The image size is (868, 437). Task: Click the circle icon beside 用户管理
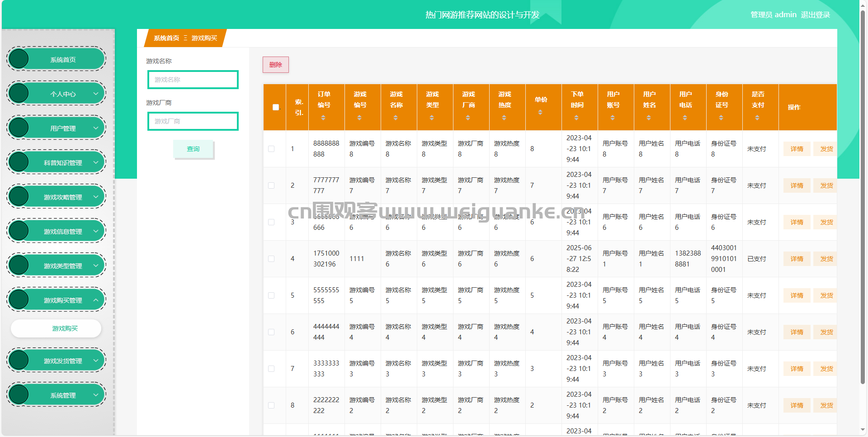(19, 128)
